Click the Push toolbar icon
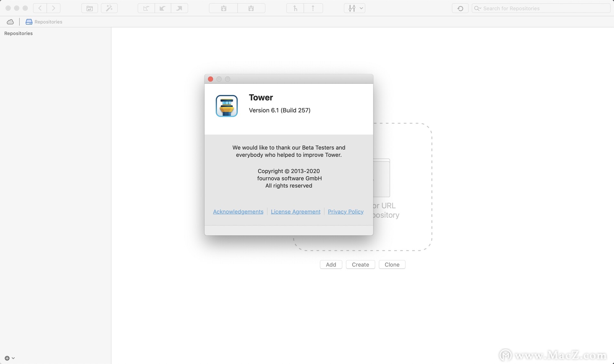The image size is (614, 364). (179, 8)
